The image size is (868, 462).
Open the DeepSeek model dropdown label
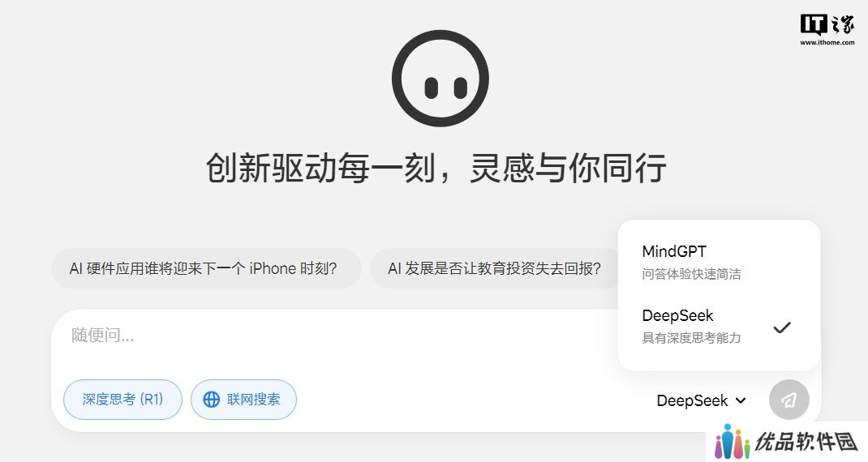click(692, 400)
